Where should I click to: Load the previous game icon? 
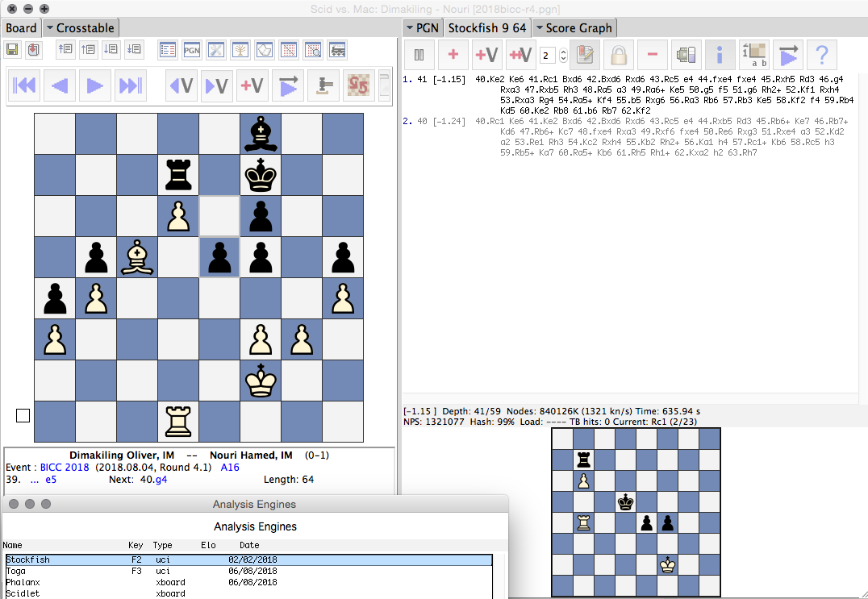tap(88, 50)
